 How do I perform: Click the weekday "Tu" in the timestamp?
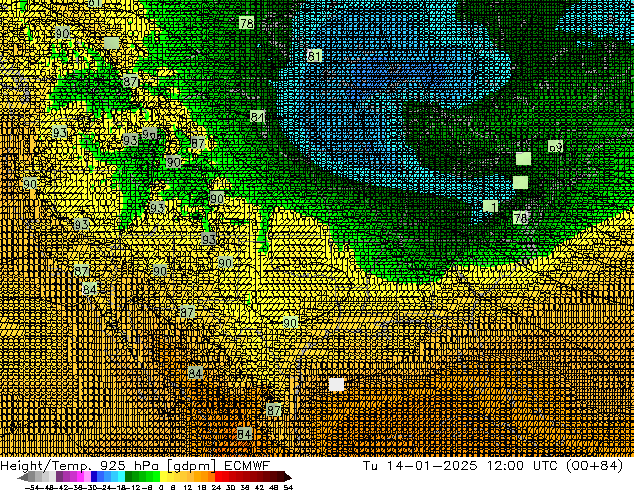click(x=370, y=466)
